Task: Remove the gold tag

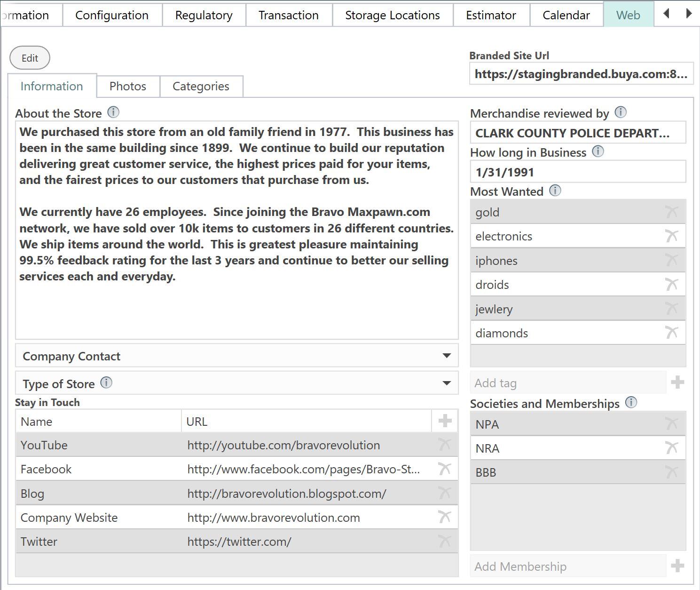Action: pyautogui.click(x=671, y=212)
